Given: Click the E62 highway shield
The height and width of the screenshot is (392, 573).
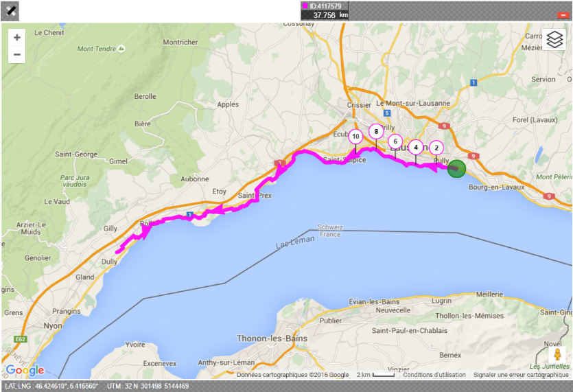Looking at the screenshot, I should click(21, 339).
